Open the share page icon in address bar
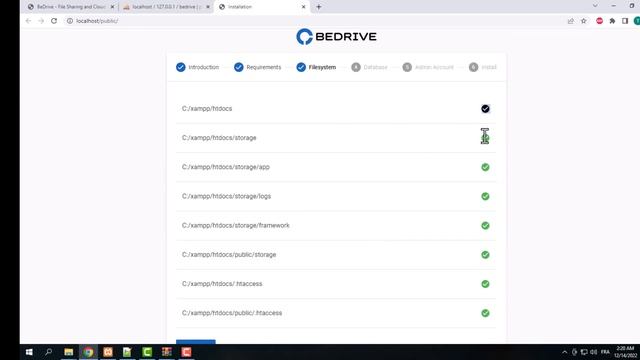Viewport: 640px width, 360px height. 571,21
